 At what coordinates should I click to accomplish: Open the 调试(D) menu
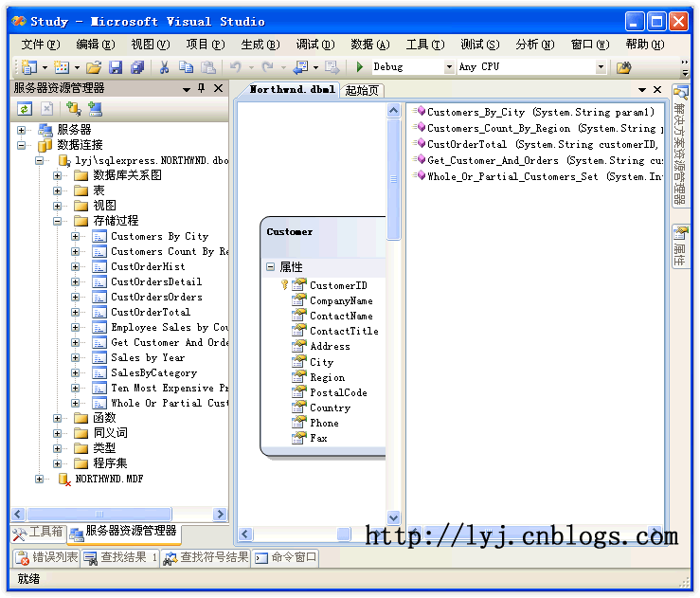point(314,45)
